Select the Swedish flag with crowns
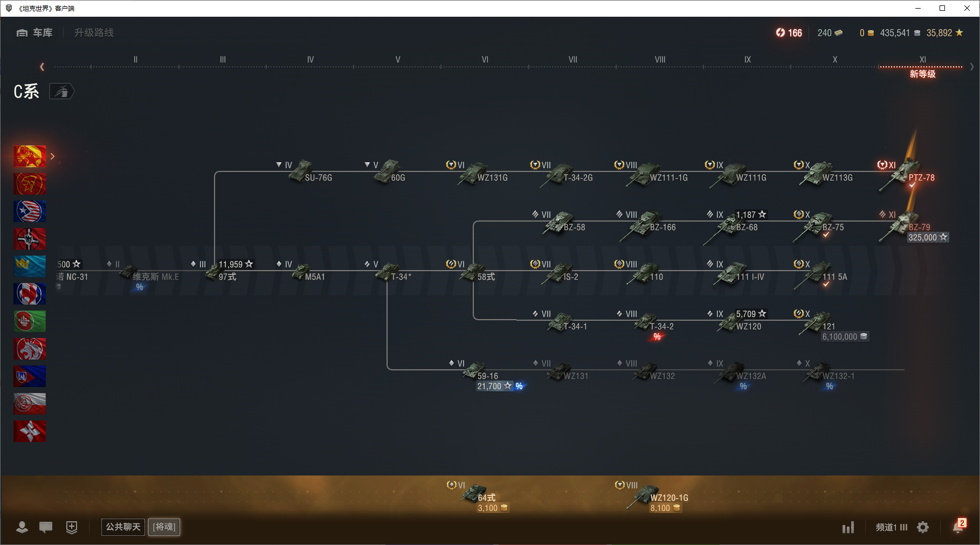 pyautogui.click(x=30, y=266)
